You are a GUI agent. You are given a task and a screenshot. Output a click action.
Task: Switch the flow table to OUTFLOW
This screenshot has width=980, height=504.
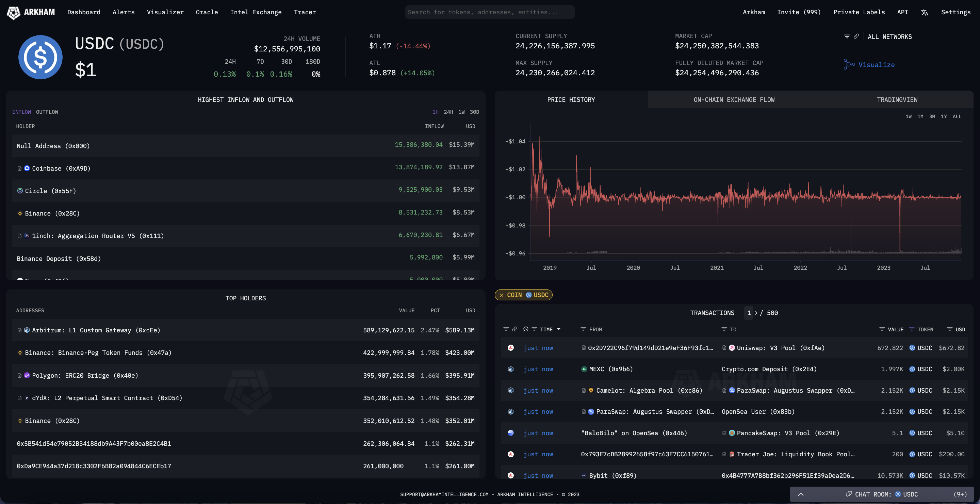tap(47, 112)
